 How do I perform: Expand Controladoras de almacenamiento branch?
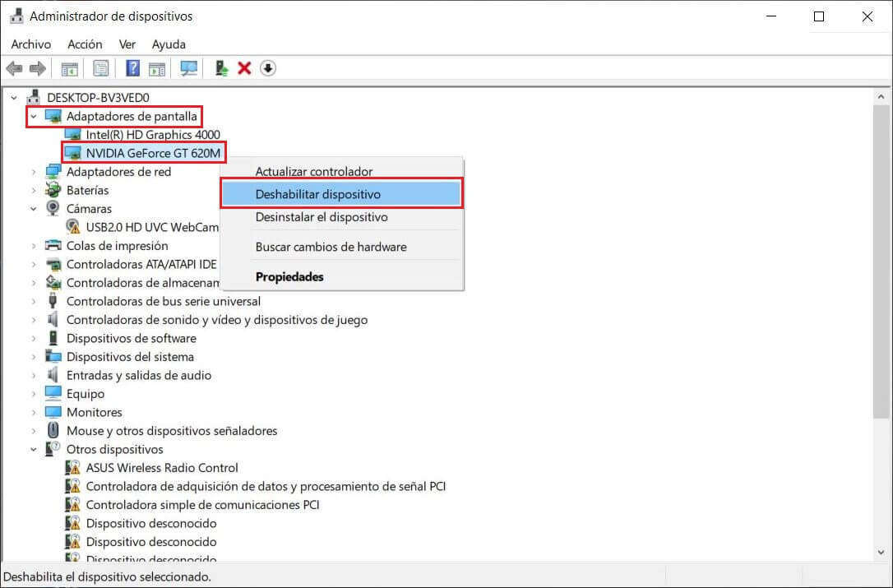click(34, 283)
